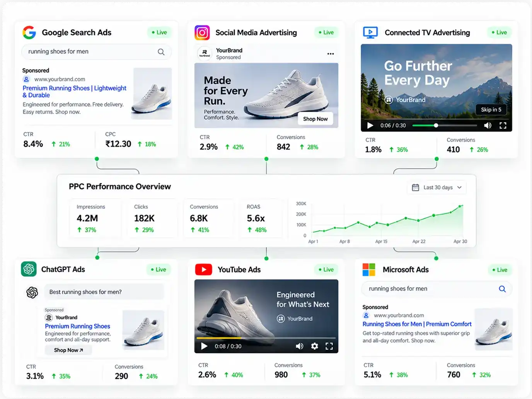Play the YouTube ad video
Image resolution: width=532 pixels, height=399 pixels.
pyautogui.click(x=204, y=346)
